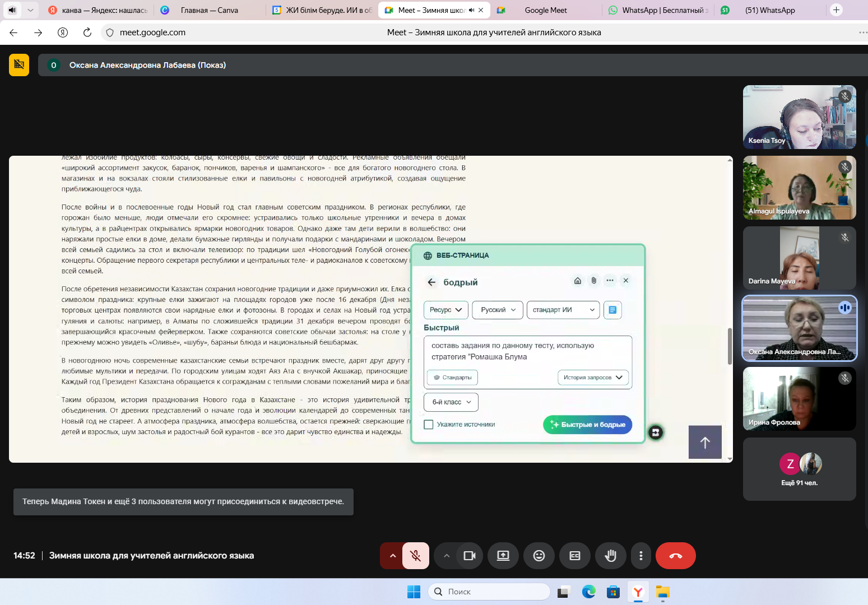Click the prompt text field with составь задания
The image size is (868, 605).
coord(527,351)
